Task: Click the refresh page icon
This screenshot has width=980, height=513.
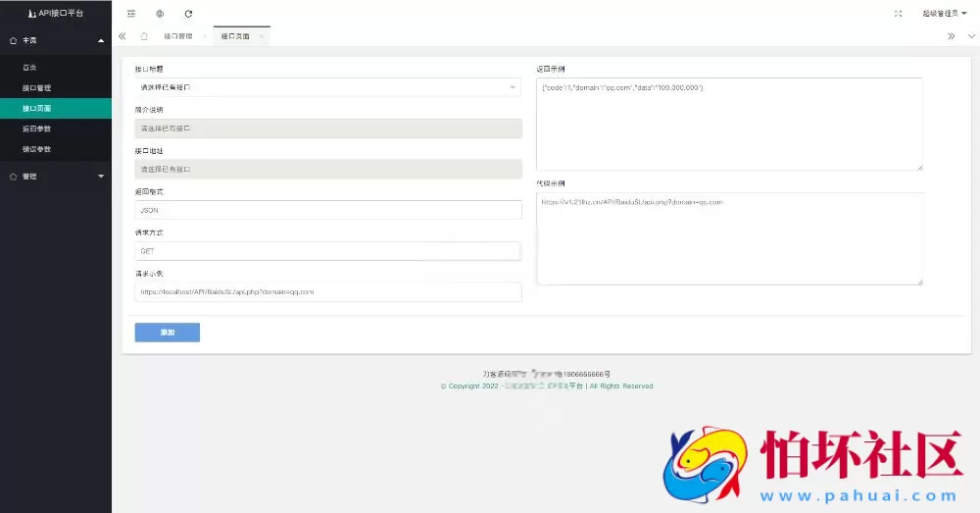Action: pyautogui.click(x=188, y=14)
